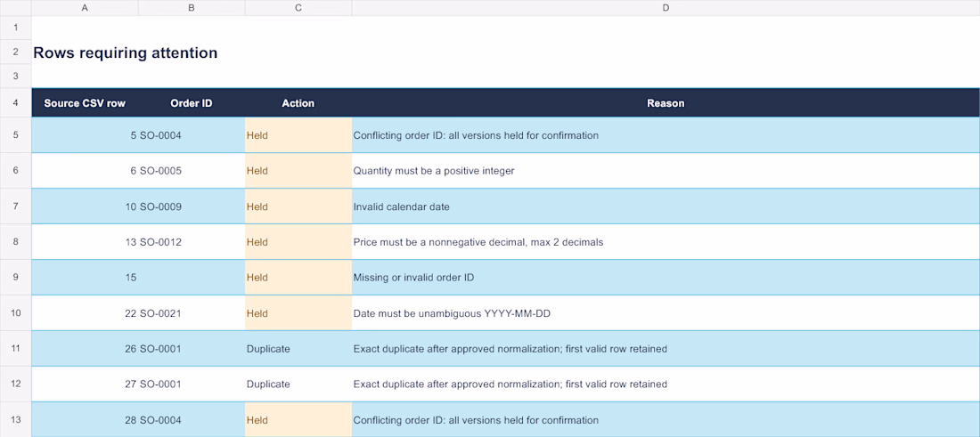Select column C header
The height and width of the screenshot is (437, 980).
coord(298,8)
